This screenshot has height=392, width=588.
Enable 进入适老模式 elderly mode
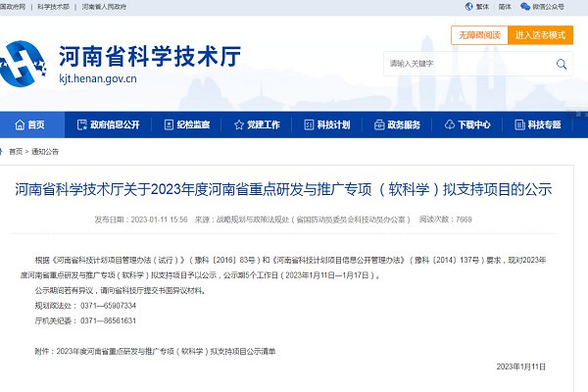[x=541, y=35]
